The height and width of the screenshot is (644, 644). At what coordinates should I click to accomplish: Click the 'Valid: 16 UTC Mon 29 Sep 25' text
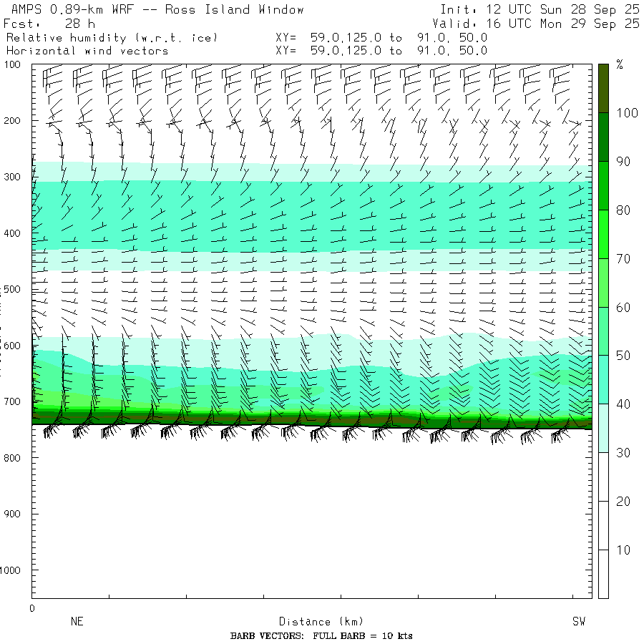(x=535, y=24)
